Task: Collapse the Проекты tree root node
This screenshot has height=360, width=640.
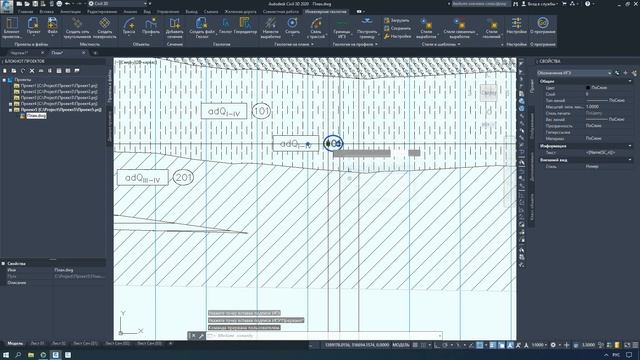Action: (4, 80)
